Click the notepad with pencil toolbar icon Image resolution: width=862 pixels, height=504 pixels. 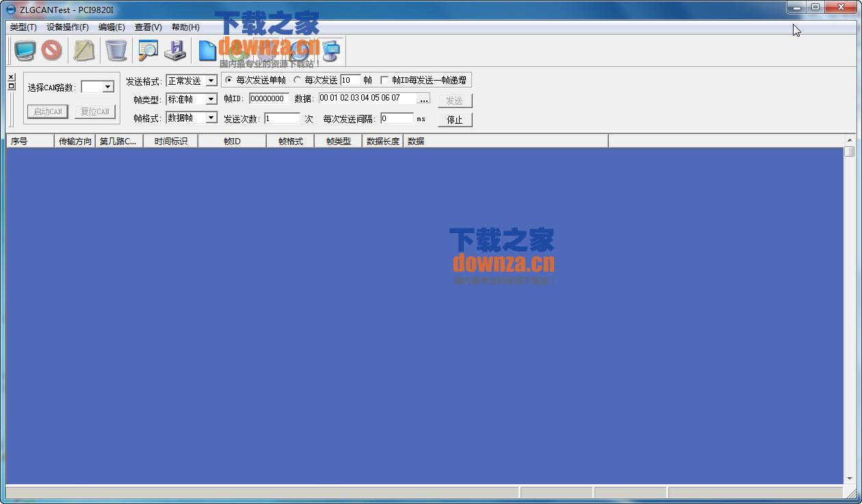coord(84,51)
